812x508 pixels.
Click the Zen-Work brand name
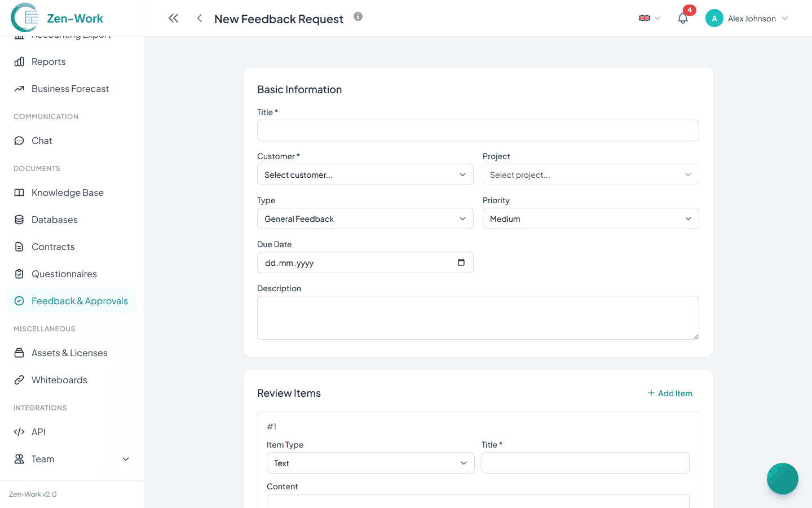[x=75, y=19]
